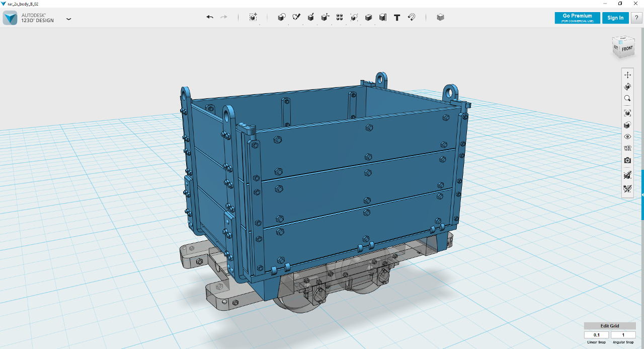Open the Primitives tool menu

(282, 17)
